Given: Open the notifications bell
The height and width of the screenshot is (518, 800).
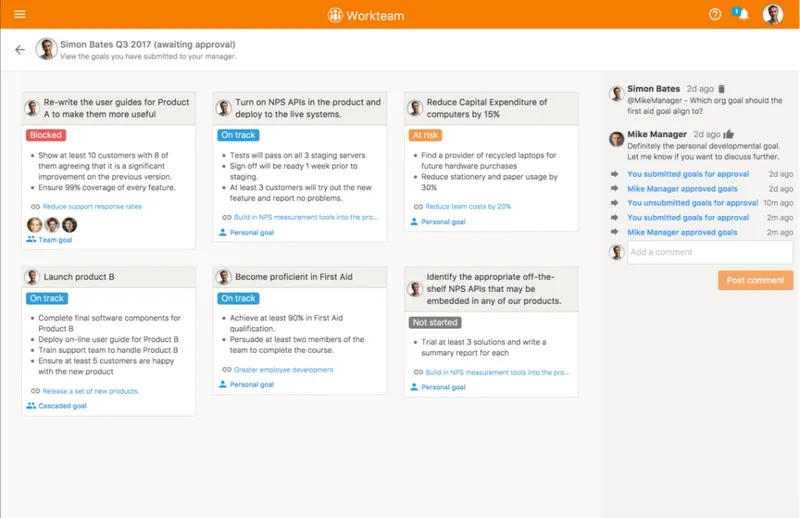Looking at the screenshot, I should 742,14.
